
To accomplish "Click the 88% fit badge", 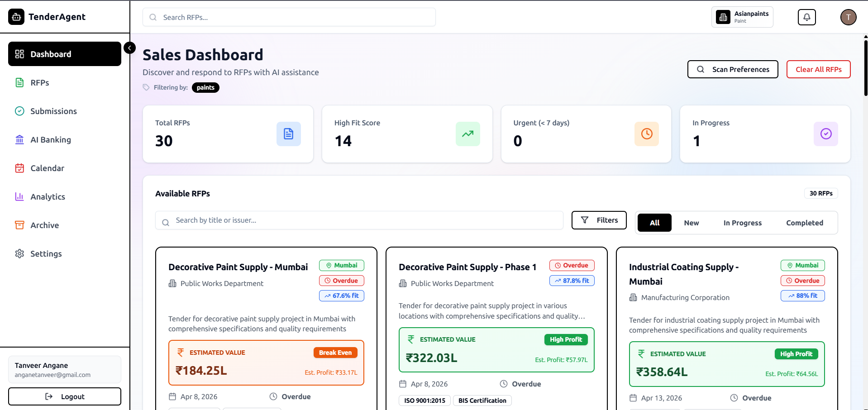I will click(803, 296).
